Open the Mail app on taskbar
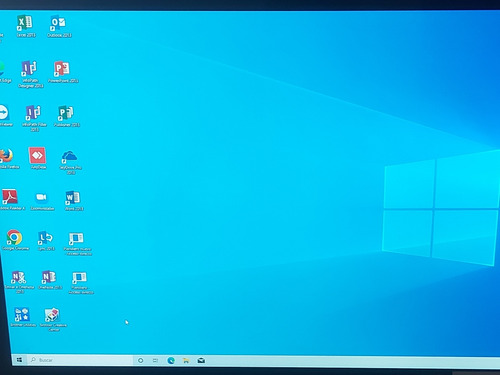The width and height of the screenshot is (500, 375). [201, 361]
